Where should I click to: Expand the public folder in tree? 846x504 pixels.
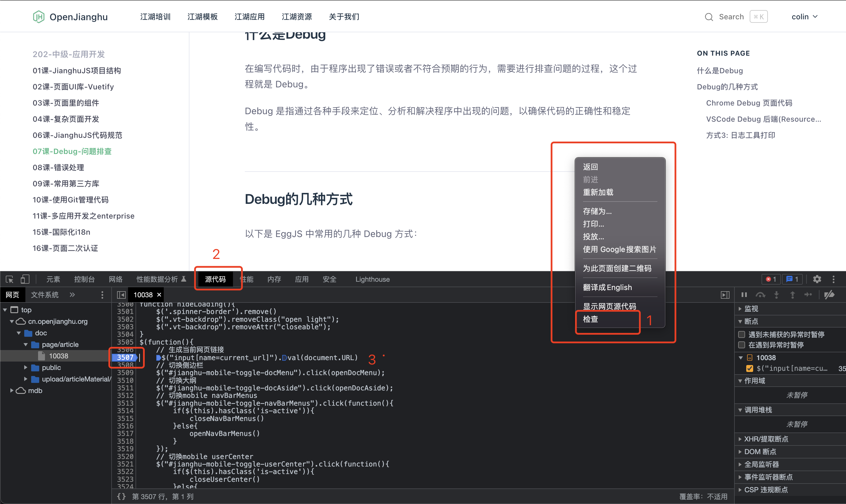click(x=25, y=367)
